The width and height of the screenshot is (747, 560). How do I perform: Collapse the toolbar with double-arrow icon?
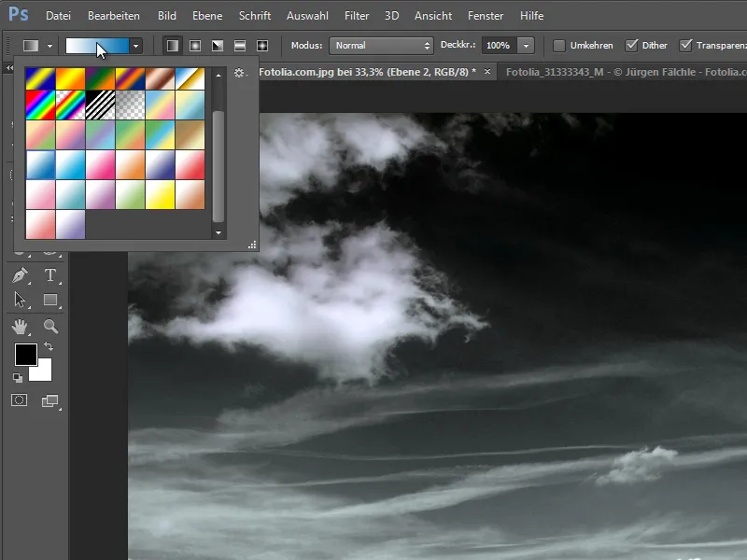[x=9, y=68]
